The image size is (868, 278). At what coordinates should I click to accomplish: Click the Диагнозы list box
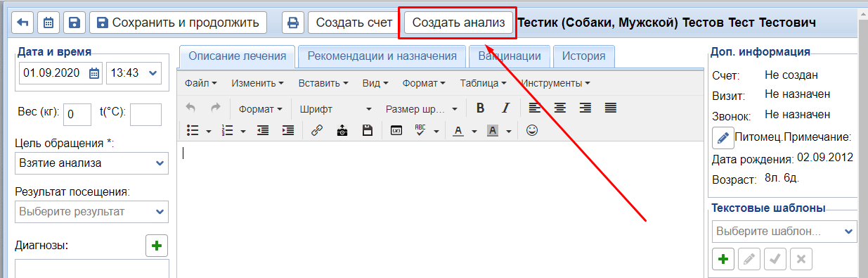tap(91, 268)
